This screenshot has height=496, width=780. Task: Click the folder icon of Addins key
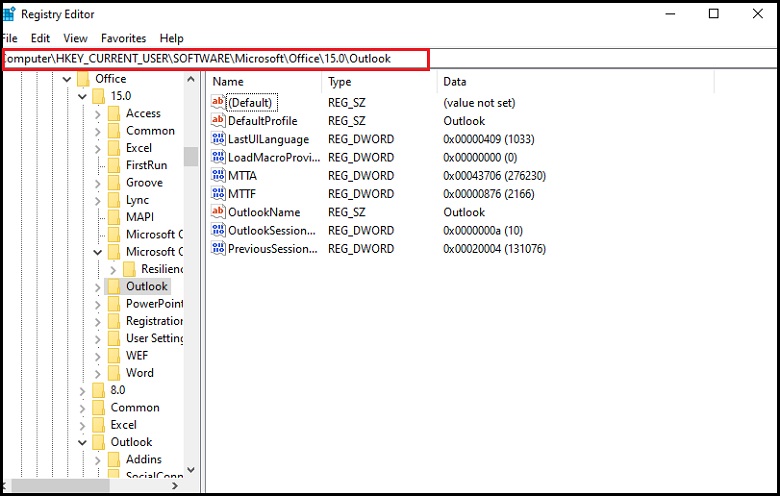[x=114, y=459]
